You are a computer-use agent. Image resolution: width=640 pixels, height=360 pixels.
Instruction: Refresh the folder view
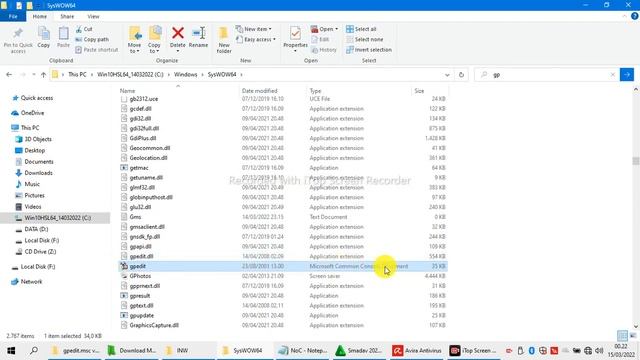coord(461,75)
